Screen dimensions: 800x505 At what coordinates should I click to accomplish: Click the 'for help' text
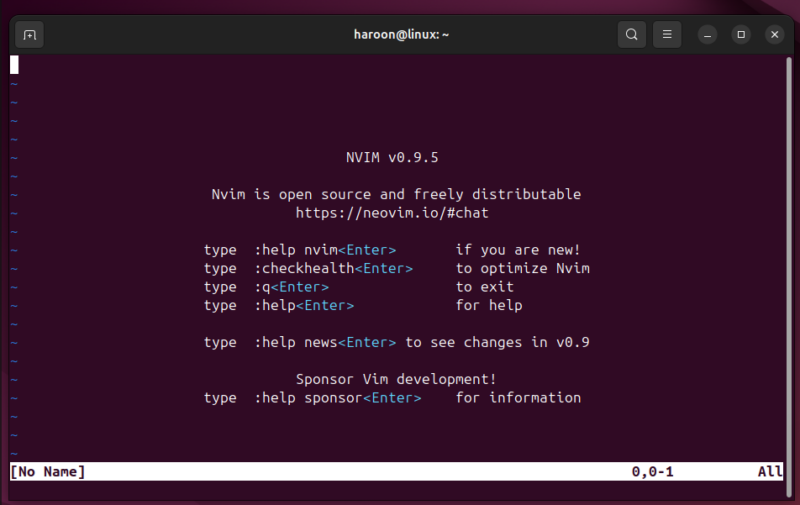point(489,305)
